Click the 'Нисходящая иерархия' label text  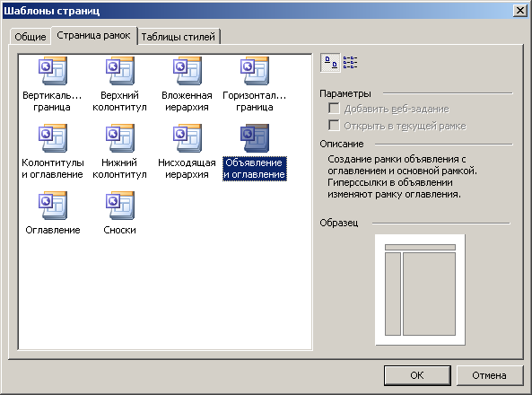pyautogui.click(x=187, y=169)
